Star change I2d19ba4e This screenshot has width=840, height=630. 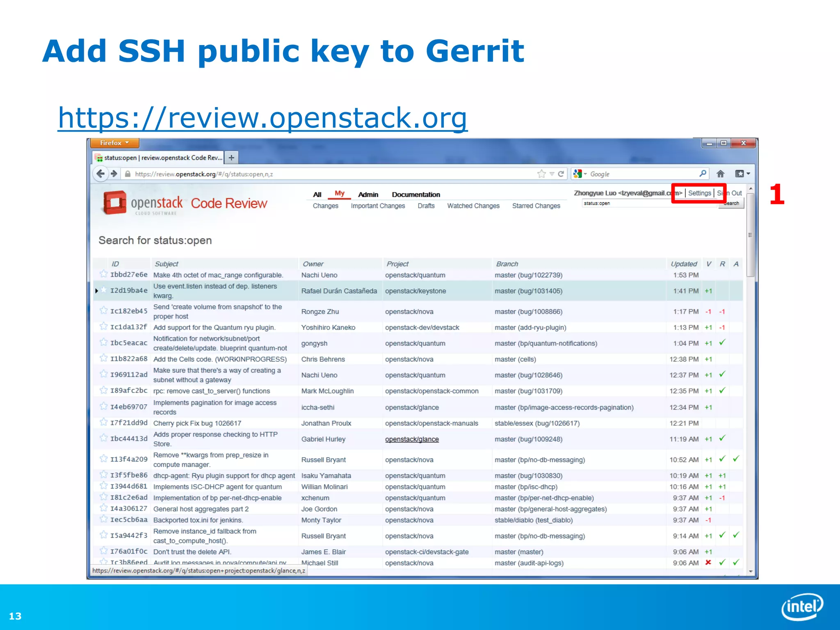(104, 290)
